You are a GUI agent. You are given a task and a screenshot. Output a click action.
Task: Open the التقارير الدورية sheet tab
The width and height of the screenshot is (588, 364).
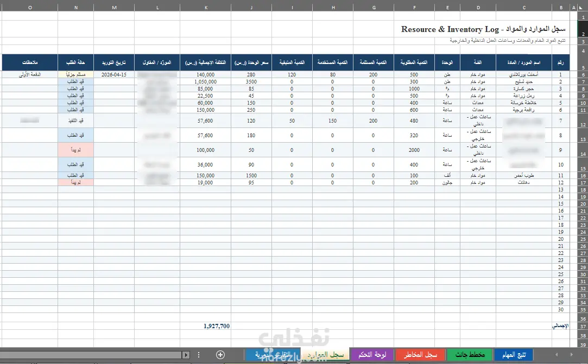[273, 355]
